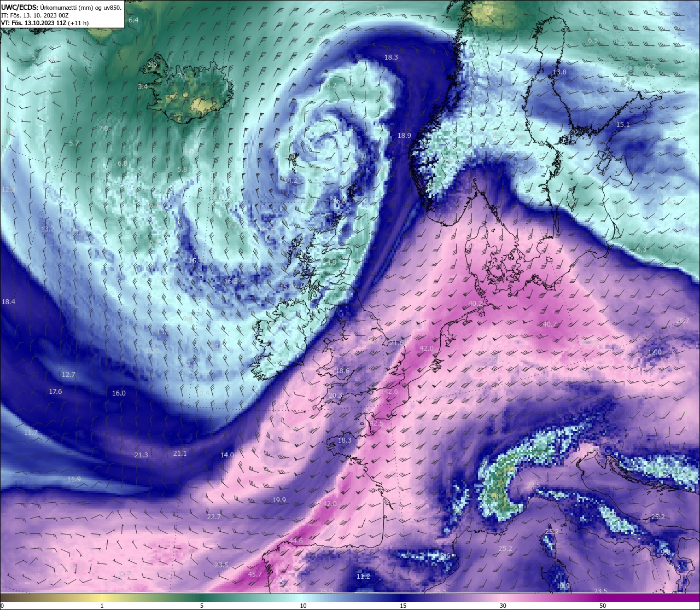Click the 18.4 value label
The image size is (700, 610).
pyautogui.click(x=8, y=302)
